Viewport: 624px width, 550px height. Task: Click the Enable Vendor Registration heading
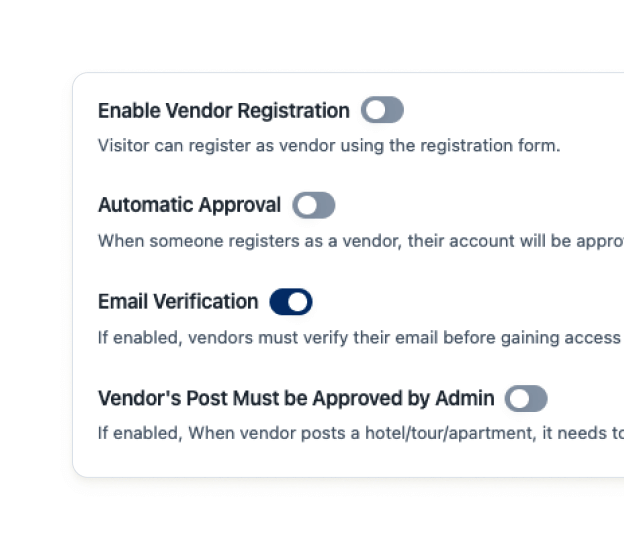(224, 110)
